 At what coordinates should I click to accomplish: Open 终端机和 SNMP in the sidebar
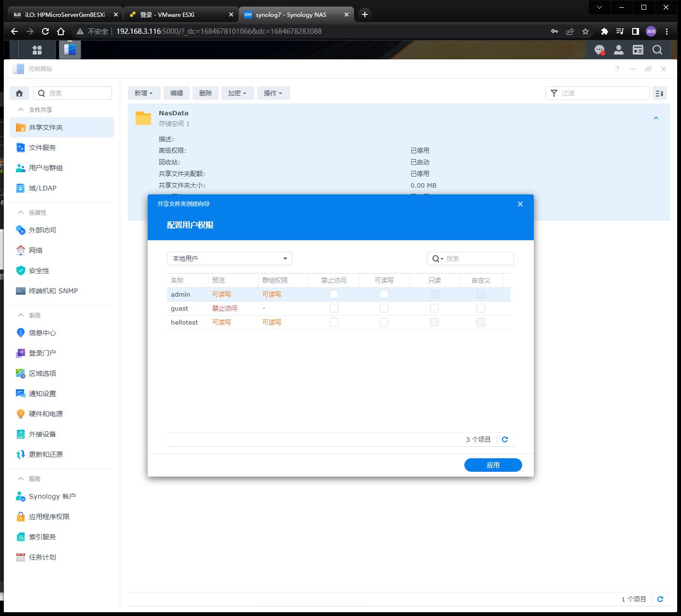[x=62, y=291]
